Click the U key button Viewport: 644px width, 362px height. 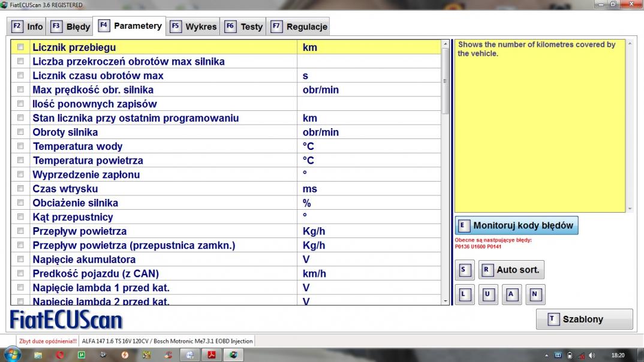tap(487, 294)
